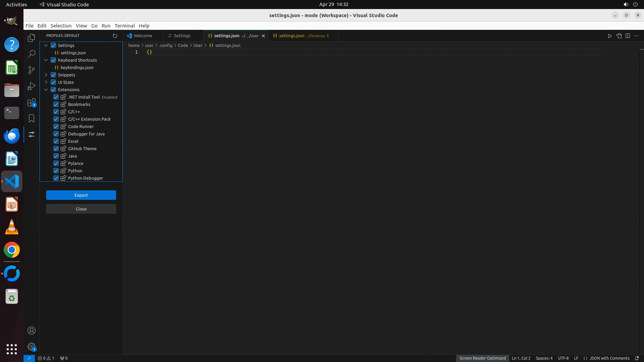Open Source Control view icon
The width and height of the screenshot is (644, 362).
coord(32,70)
